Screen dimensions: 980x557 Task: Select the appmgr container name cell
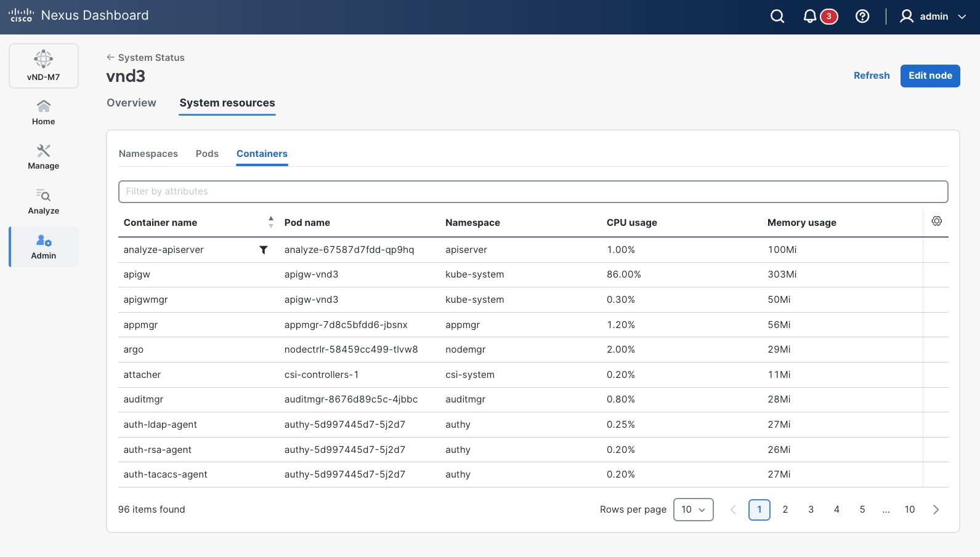pyautogui.click(x=140, y=325)
